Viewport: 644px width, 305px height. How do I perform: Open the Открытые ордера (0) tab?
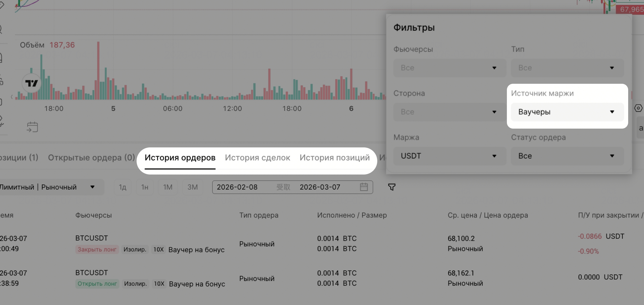(x=91, y=158)
